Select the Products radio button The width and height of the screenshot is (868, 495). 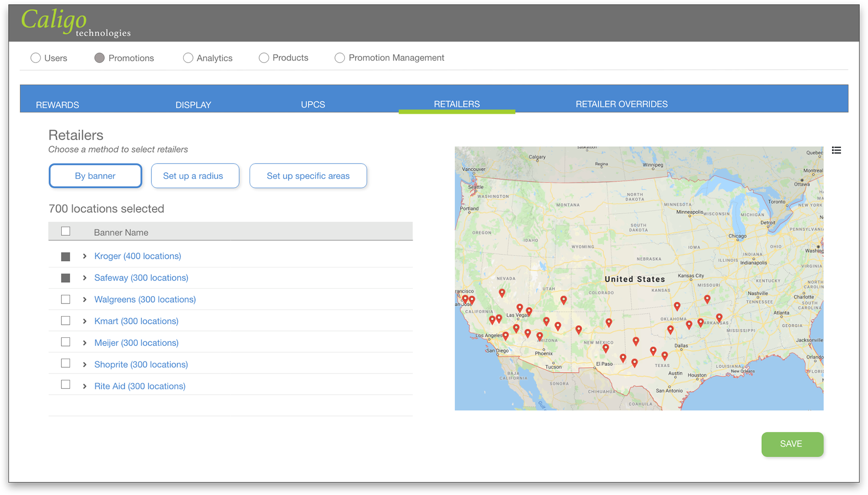tap(264, 58)
